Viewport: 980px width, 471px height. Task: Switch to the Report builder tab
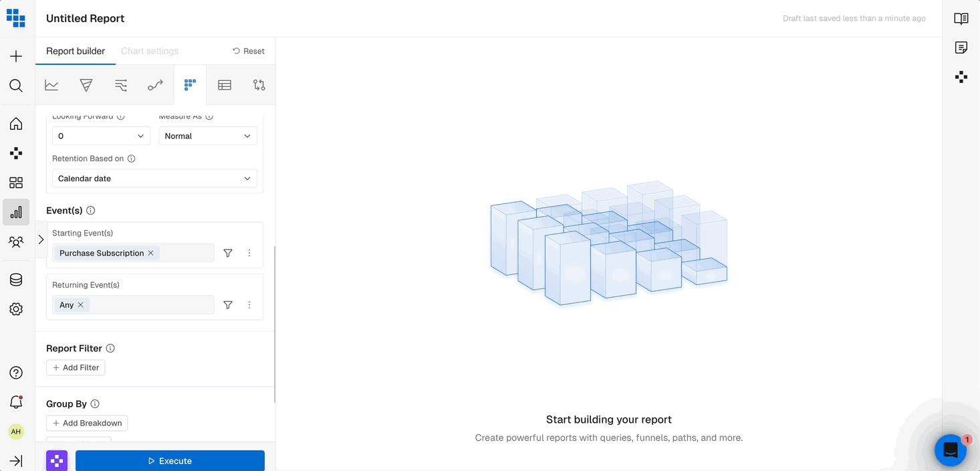[x=76, y=51]
